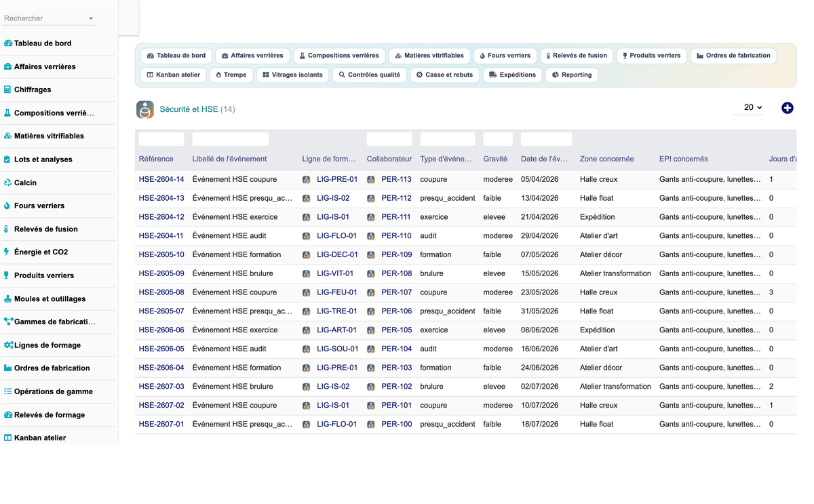The image size is (814, 504).
Task: Open record HSE-2605-10
Action: (161, 255)
